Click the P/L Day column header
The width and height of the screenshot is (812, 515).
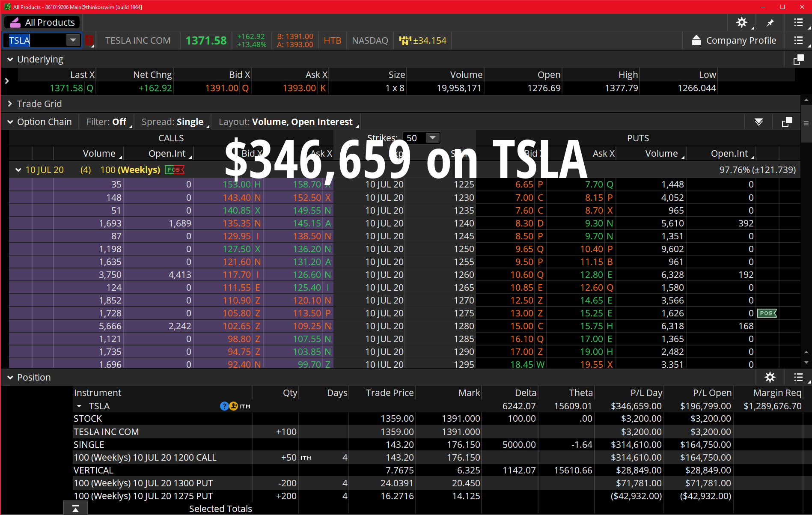click(646, 393)
